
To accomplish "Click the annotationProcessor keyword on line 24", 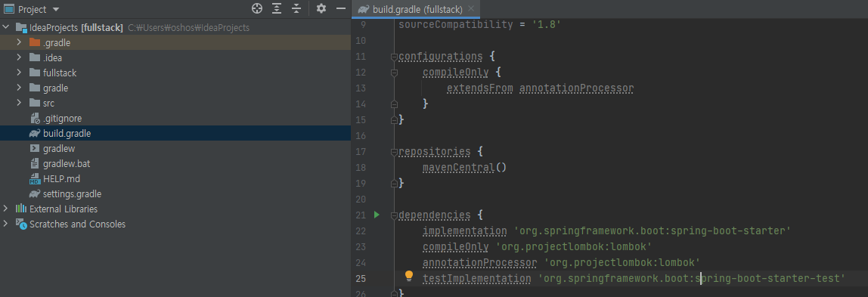I will pos(480,262).
